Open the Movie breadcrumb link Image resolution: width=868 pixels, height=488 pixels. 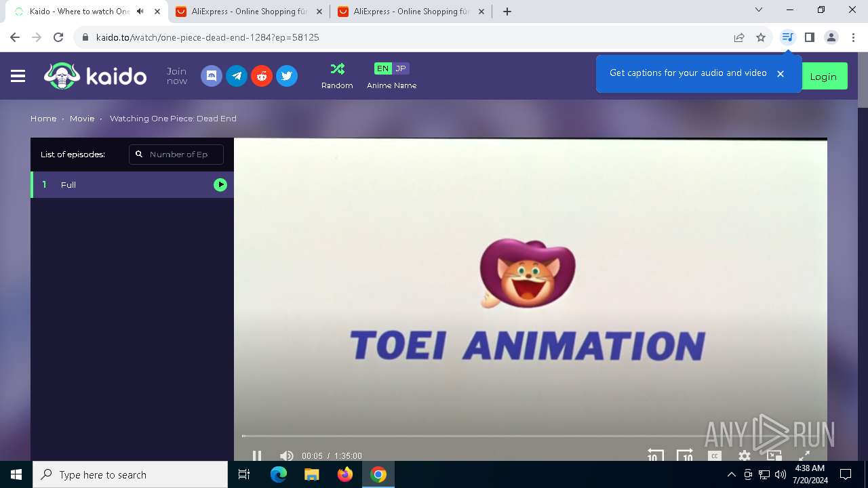pyautogui.click(x=82, y=119)
